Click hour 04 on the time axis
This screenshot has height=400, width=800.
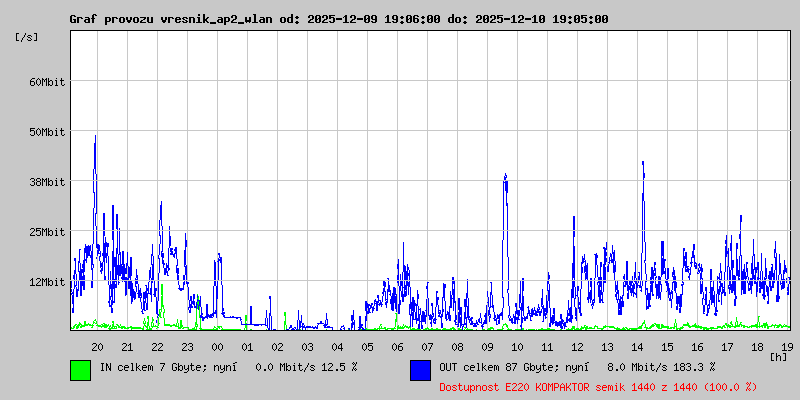click(x=338, y=347)
